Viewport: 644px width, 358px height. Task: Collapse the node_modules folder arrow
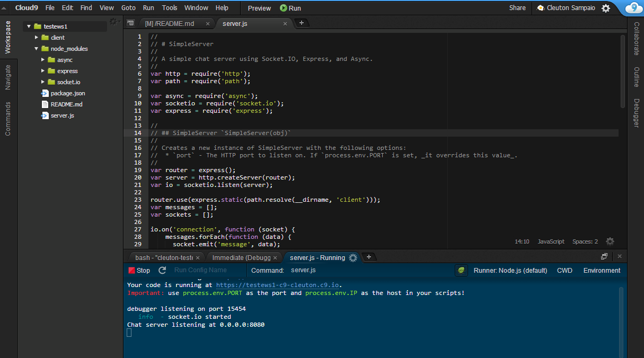(x=36, y=49)
